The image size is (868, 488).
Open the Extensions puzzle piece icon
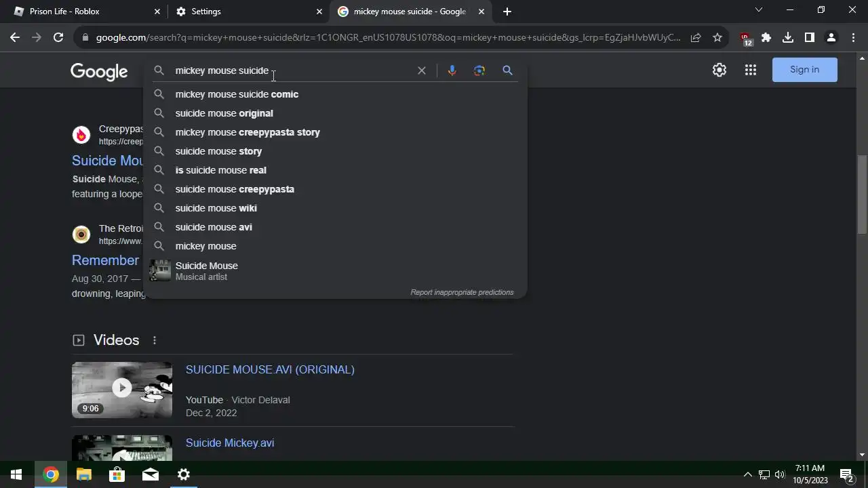coord(766,38)
